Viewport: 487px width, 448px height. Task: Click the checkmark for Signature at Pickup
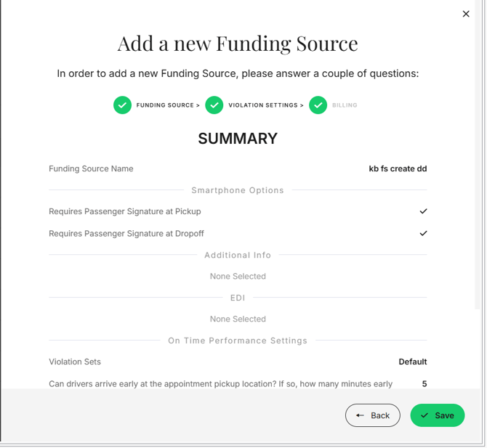423,211
